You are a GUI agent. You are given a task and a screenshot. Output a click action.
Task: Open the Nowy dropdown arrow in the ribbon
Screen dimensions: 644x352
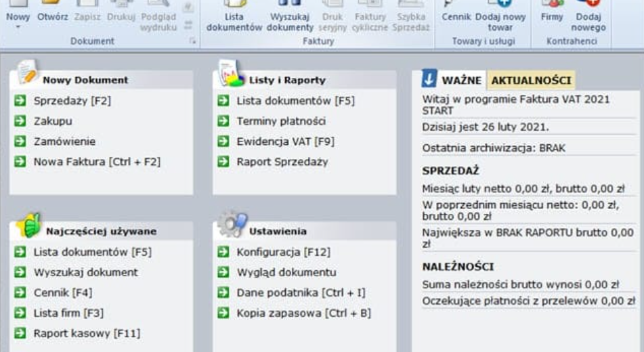[18, 28]
